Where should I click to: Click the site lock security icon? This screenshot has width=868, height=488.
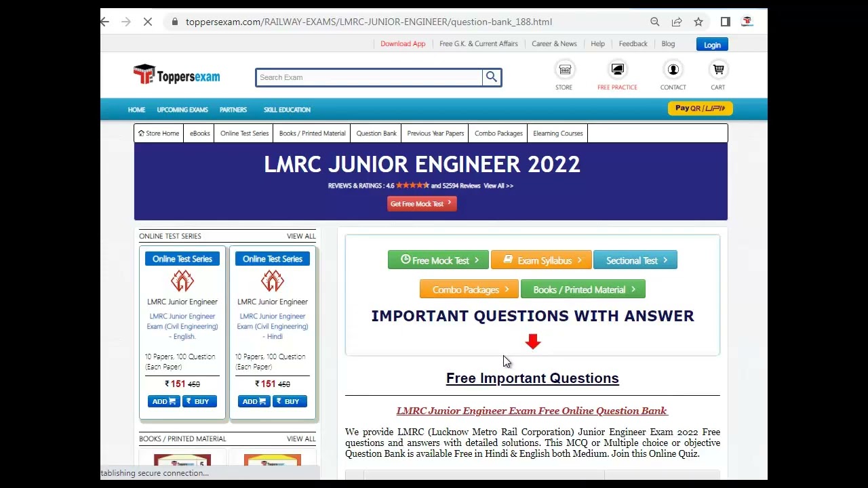tap(174, 22)
